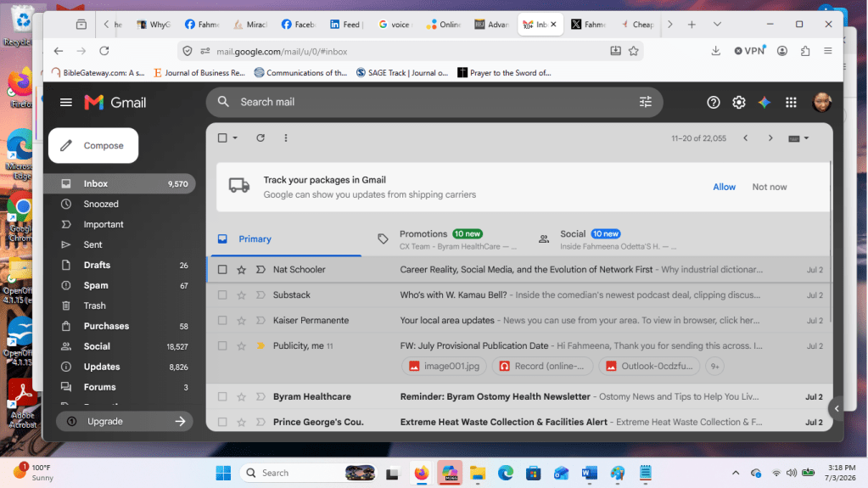This screenshot has height=488, width=868.
Task: Dismiss package tracking with Not now
Action: (x=769, y=188)
